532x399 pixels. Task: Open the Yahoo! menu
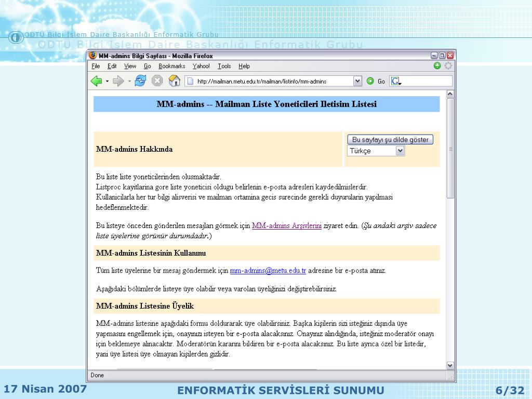pyautogui.click(x=201, y=66)
